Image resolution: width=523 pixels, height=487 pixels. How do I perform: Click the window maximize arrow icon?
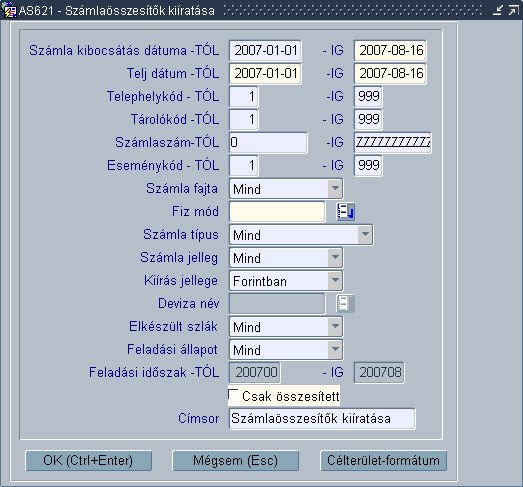[x=513, y=10]
